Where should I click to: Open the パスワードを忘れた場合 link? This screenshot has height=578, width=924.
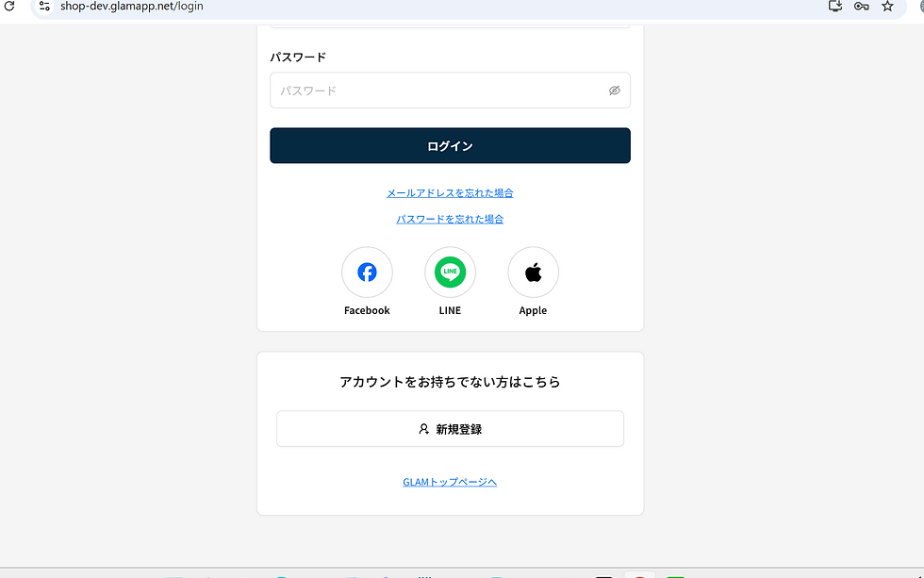pyautogui.click(x=450, y=218)
